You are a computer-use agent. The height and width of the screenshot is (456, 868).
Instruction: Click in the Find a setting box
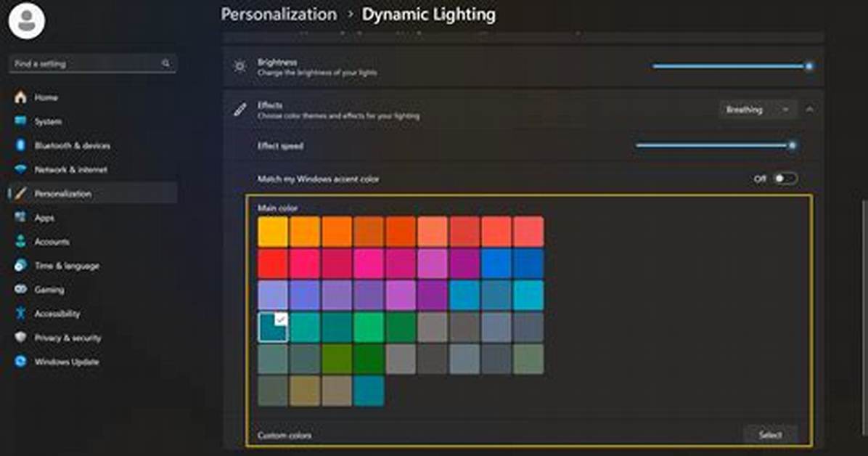pyautogui.click(x=92, y=64)
